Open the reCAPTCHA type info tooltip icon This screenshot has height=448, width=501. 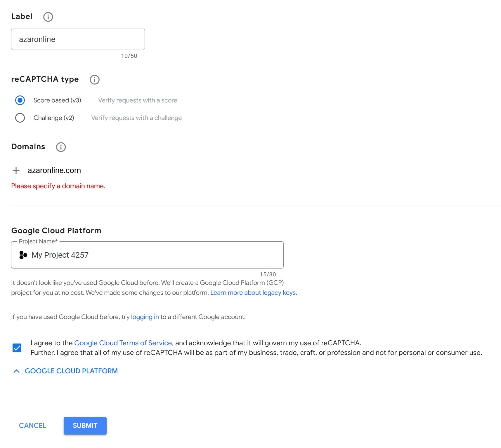click(94, 80)
